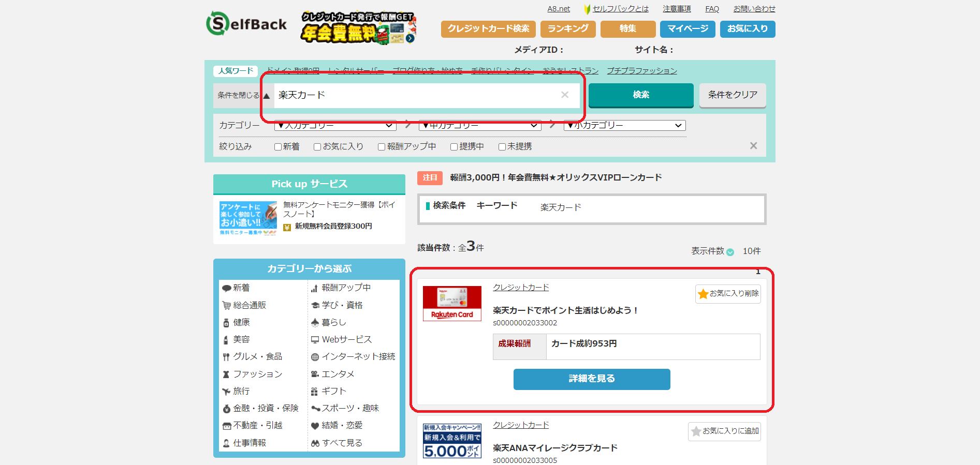Click the 条件をクリア button
The width and height of the screenshot is (980, 465).
coord(733,95)
